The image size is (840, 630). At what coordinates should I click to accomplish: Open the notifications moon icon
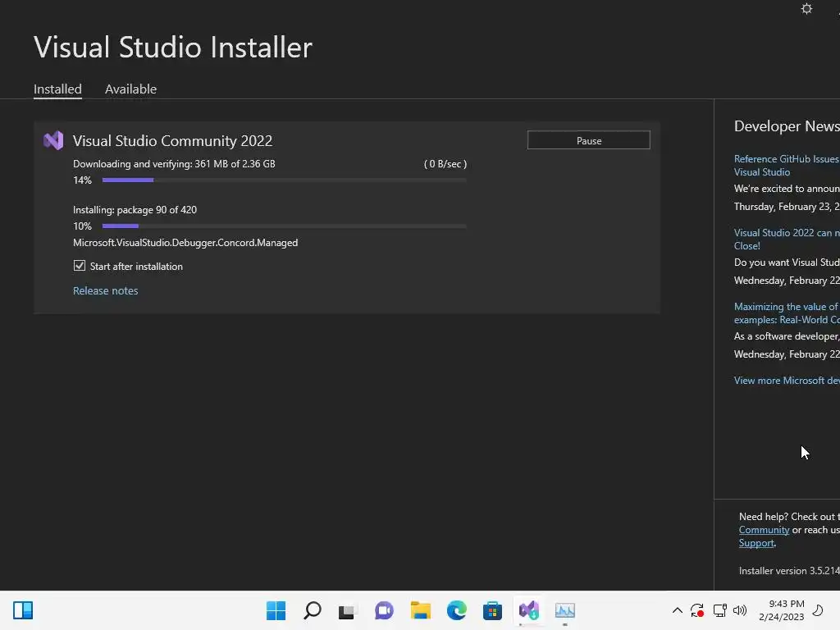pyautogui.click(x=818, y=610)
